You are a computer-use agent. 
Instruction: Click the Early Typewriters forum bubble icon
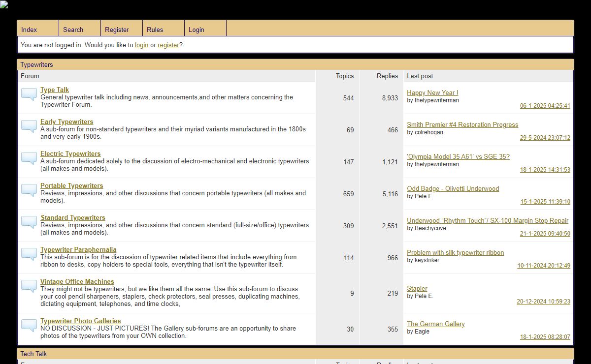tap(29, 126)
